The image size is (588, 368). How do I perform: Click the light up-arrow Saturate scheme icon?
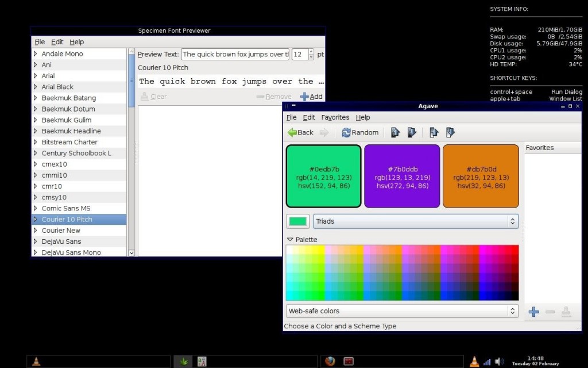tap(434, 132)
